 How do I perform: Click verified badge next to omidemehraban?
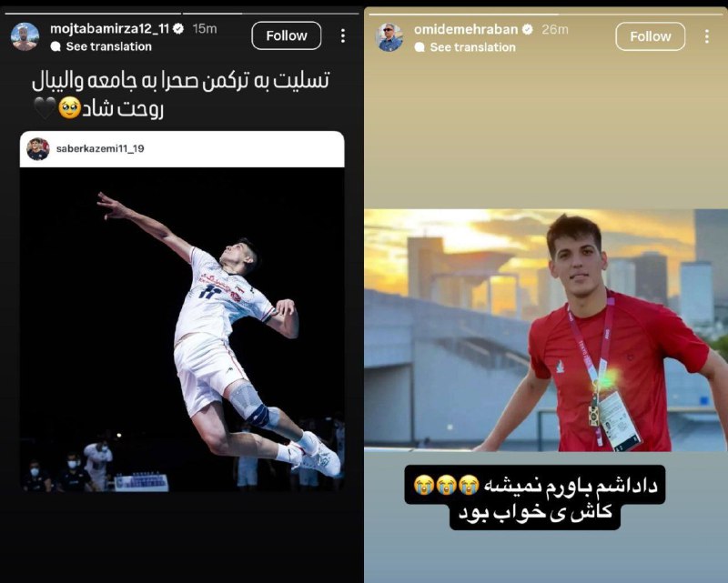point(528,30)
